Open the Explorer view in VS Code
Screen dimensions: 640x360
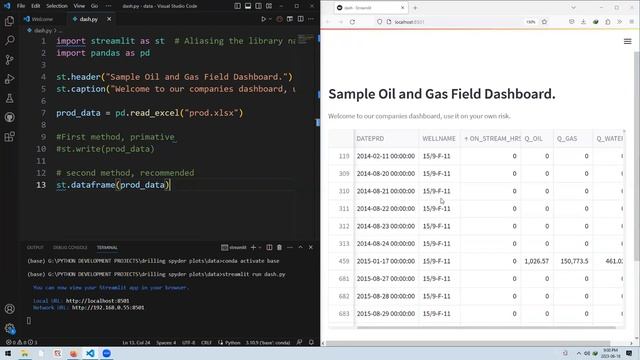tap(9, 21)
